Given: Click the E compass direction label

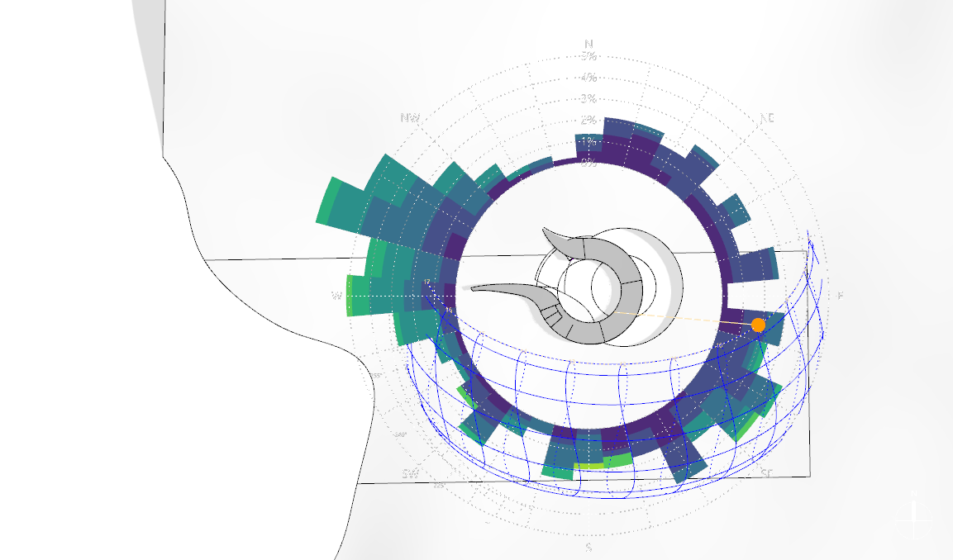Looking at the screenshot, I should [841, 295].
